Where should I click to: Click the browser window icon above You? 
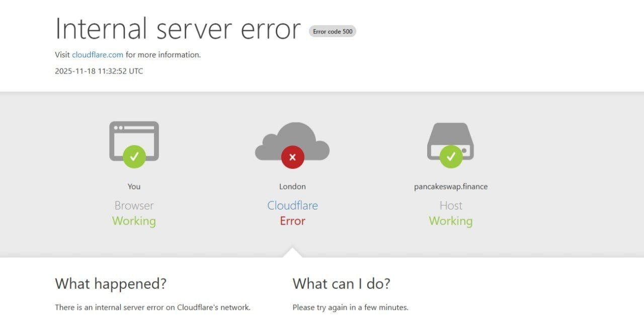click(x=134, y=141)
